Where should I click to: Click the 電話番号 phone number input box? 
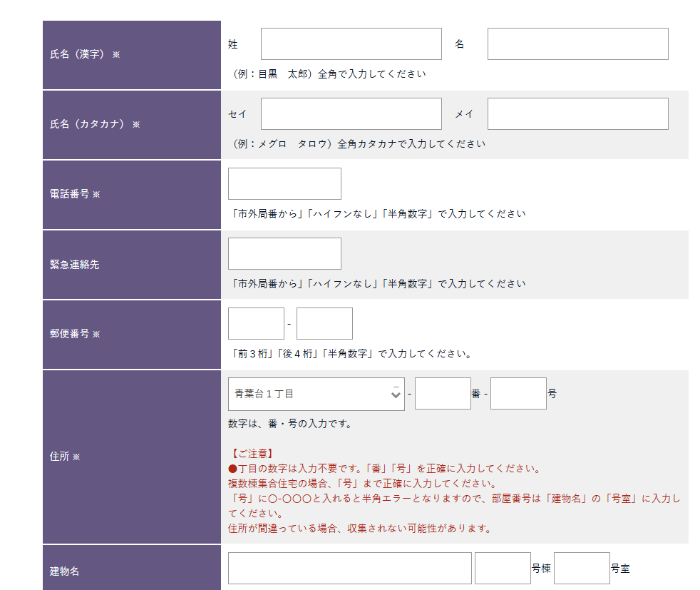284,184
